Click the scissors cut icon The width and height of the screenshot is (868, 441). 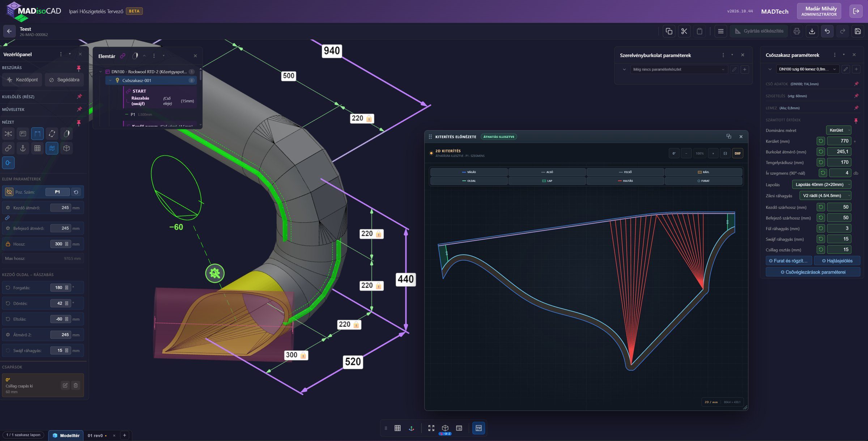click(684, 31)
